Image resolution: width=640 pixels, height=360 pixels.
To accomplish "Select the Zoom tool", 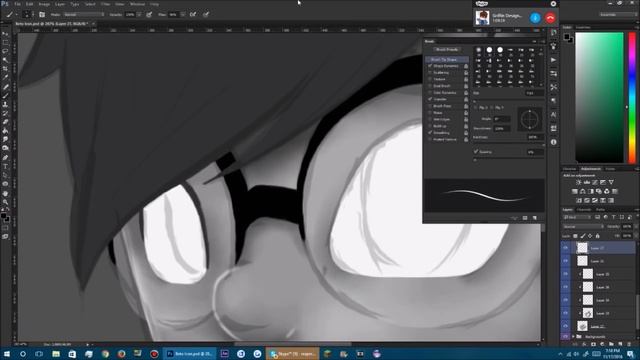I will (x=5, y=202).
